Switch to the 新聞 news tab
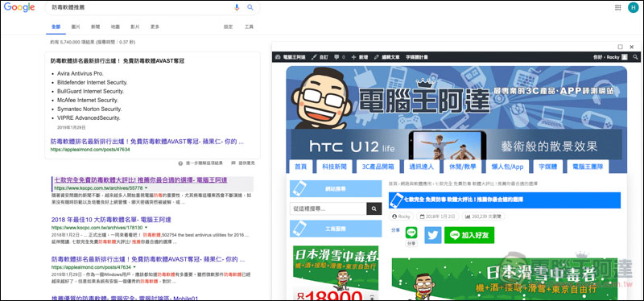 [95, 27]
